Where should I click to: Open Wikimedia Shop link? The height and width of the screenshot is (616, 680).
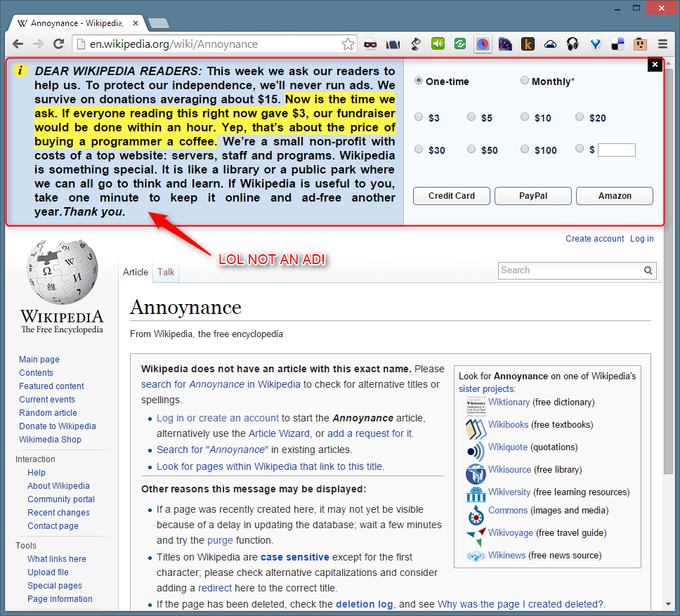[50, 440]
